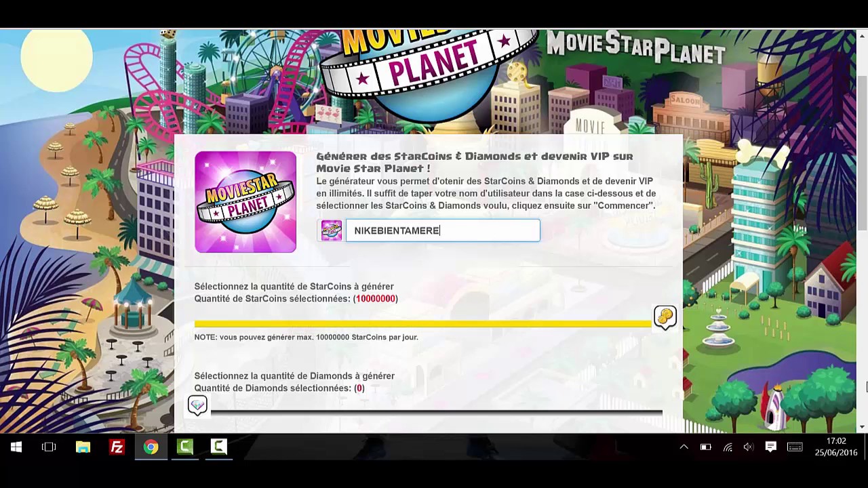Click the StarCoins coin slider handle
The width and height of the screenshot is (868, 488).
pyautogui.click(x=665, y=317)
